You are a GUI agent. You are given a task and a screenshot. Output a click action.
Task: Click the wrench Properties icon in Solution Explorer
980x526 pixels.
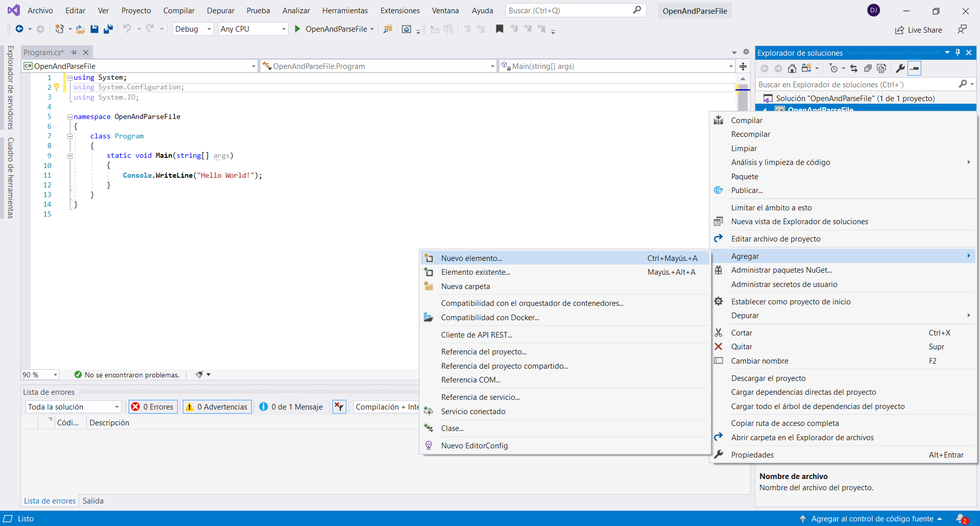(900, 68)
